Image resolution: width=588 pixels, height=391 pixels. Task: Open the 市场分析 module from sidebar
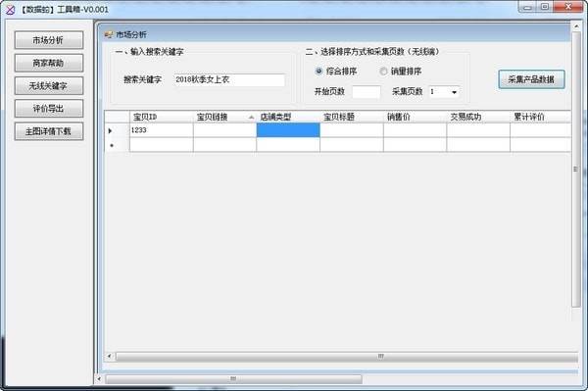point(49,40)
